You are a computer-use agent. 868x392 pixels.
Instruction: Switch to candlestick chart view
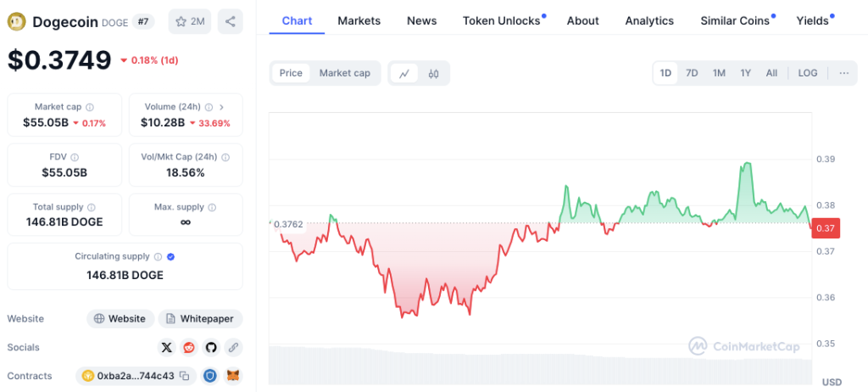[x=433, y=73]
